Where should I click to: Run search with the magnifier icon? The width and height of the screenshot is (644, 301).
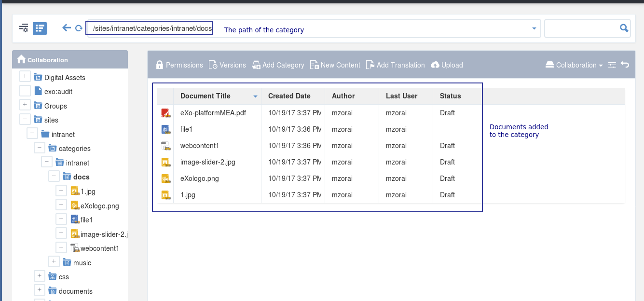coord(624,28)
